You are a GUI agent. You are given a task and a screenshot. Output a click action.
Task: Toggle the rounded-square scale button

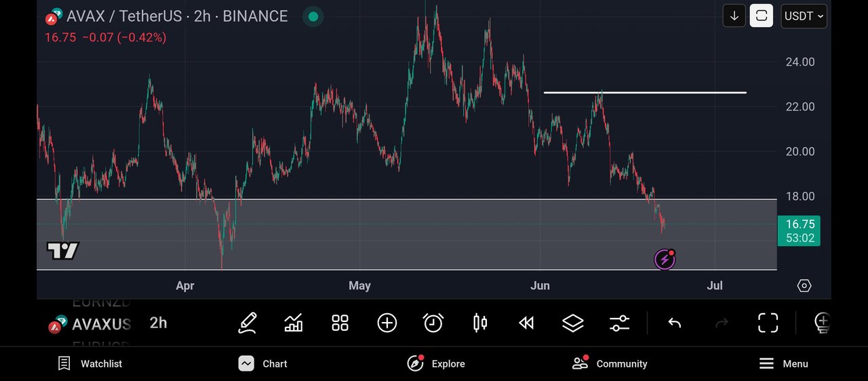[x=762, y=16]
